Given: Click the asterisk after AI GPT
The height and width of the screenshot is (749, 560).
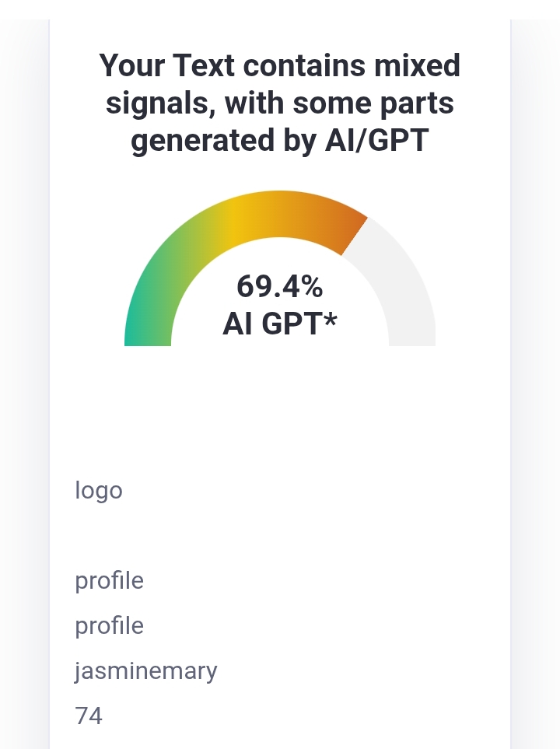Looking at the screenshot, I should (x=331, y=319).
